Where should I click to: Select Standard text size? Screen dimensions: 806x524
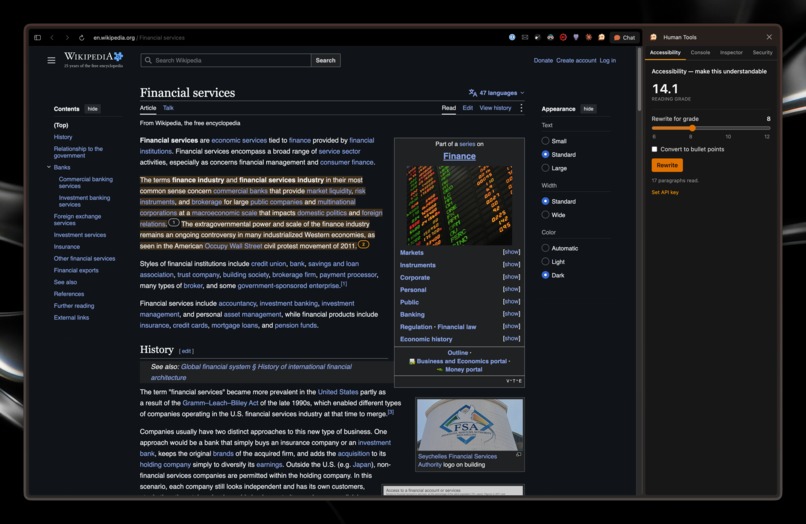[545, 154]
